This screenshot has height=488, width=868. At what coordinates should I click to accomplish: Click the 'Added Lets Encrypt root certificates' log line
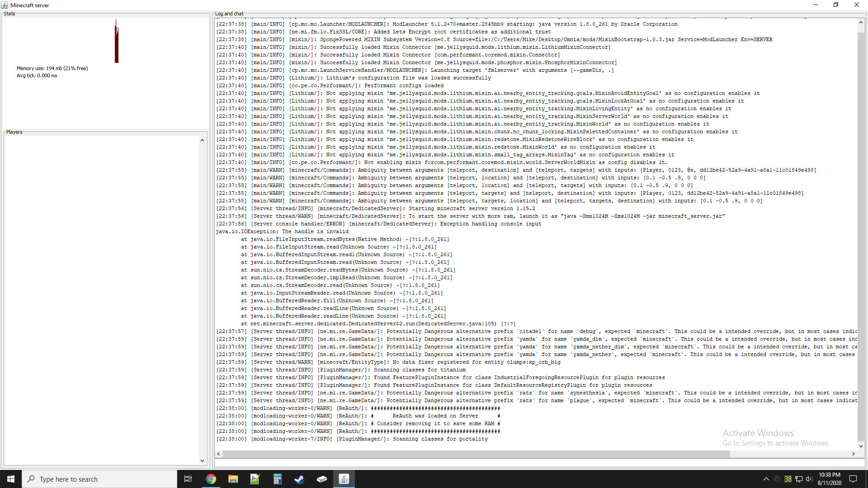pos(384,32)
